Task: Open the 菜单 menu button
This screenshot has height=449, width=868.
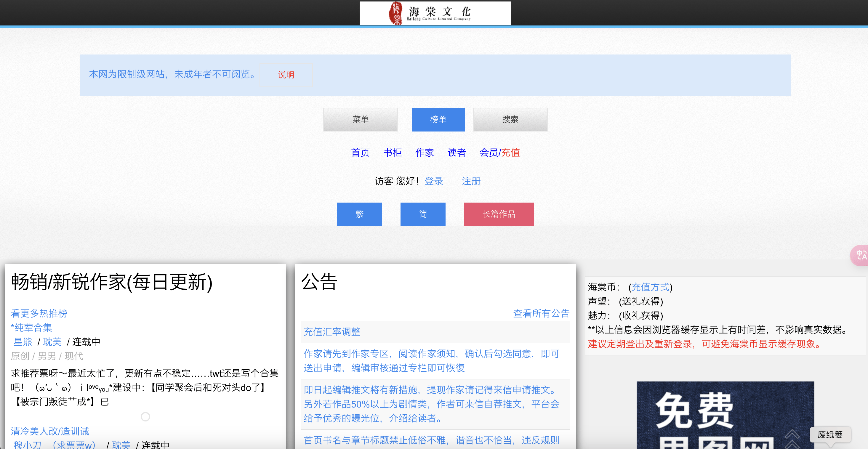Action: click(x=360, y=119)
